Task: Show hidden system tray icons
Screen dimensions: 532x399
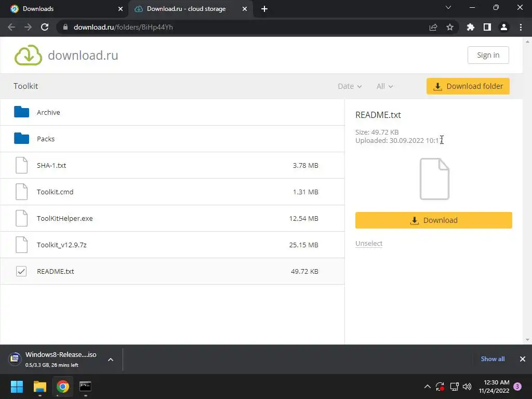Action: [x=428, y=387]
